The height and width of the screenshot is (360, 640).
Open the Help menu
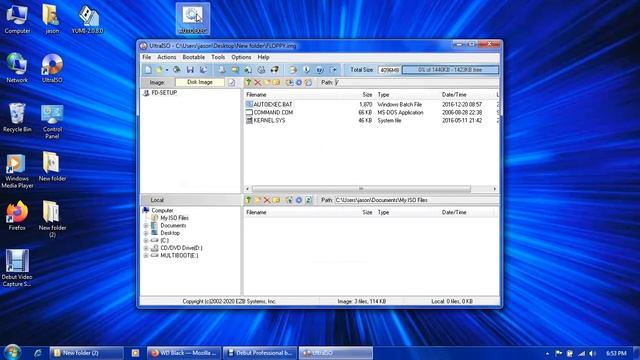click(263, 57)
